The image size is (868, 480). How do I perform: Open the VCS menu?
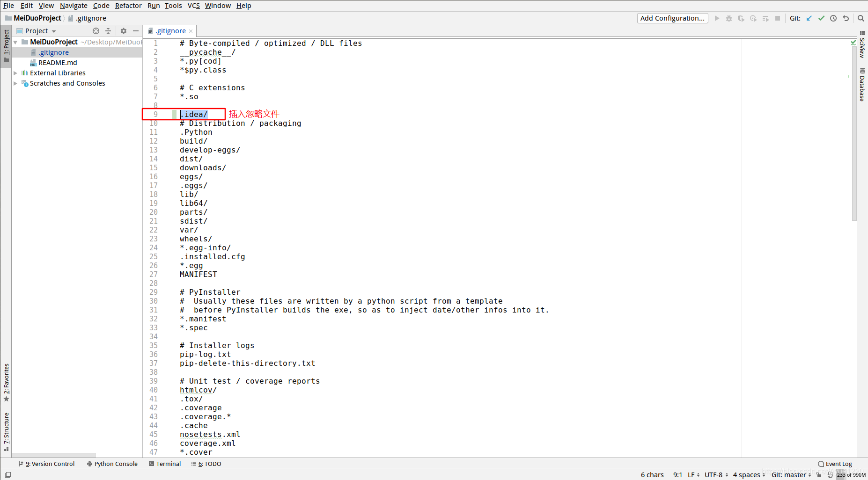(x=193, y=6)
